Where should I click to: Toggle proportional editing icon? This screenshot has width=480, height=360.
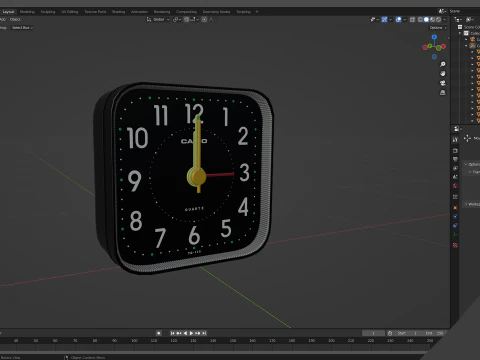pyautogui.click(x=204, y=19)
